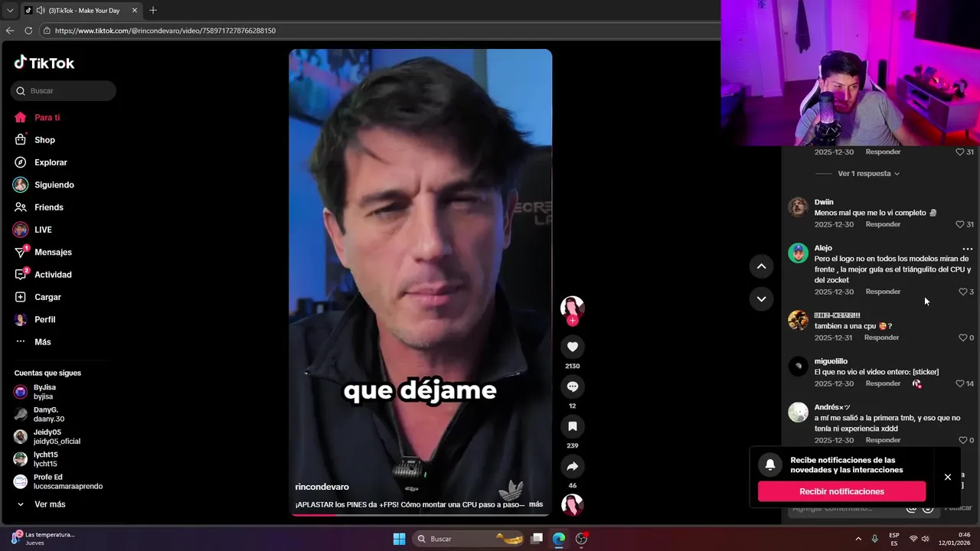The height and width of the screenshot is (551, 980).
Task: Open Microsoft Edge from the taskbar
Action: coord(559,539)
